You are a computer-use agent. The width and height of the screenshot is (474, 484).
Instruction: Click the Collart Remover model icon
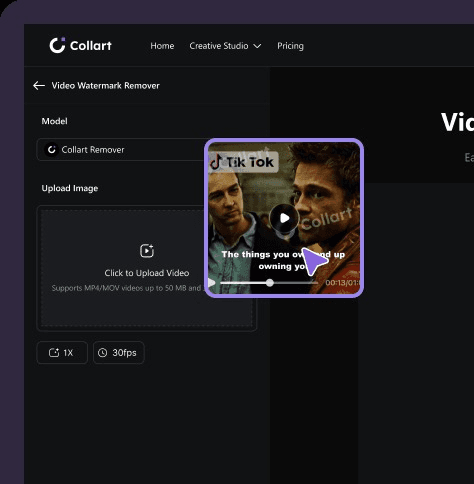pyautogui.click(x=51, y=150)
